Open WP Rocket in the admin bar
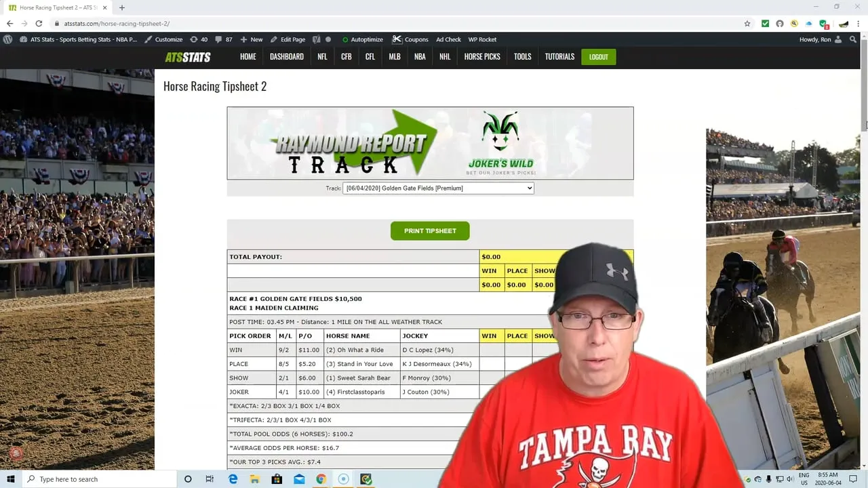Screen dimensions: 868x488 coord(482,39)
